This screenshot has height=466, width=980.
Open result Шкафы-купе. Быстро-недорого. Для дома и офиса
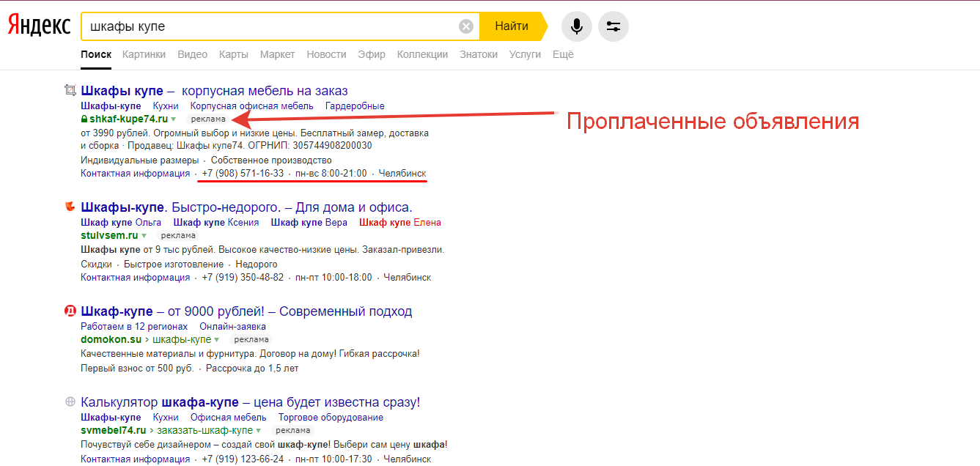tap(246, 207)
